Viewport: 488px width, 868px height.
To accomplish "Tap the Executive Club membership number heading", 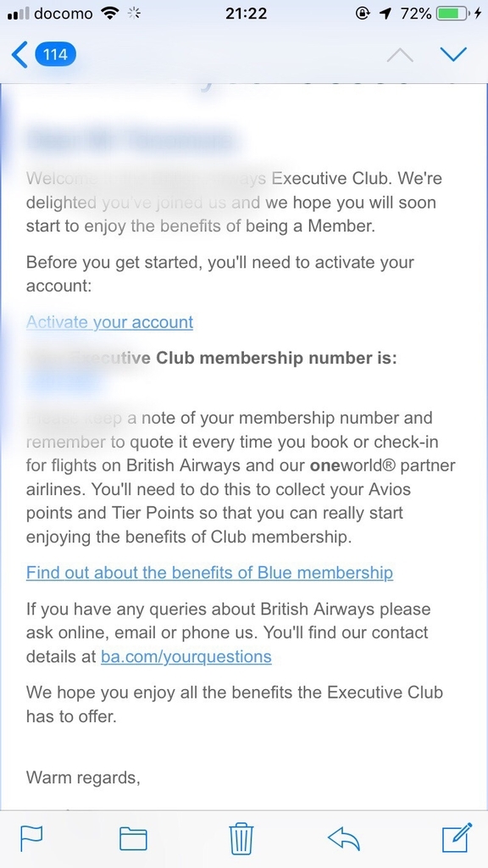I will [x=212, y=359].
